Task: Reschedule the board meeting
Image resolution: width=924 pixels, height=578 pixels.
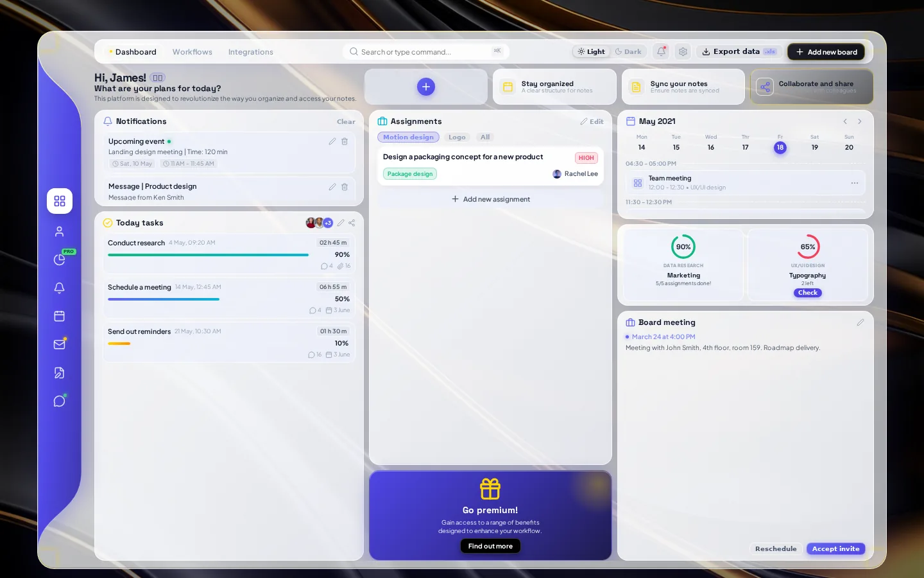Action: [776, 549]
